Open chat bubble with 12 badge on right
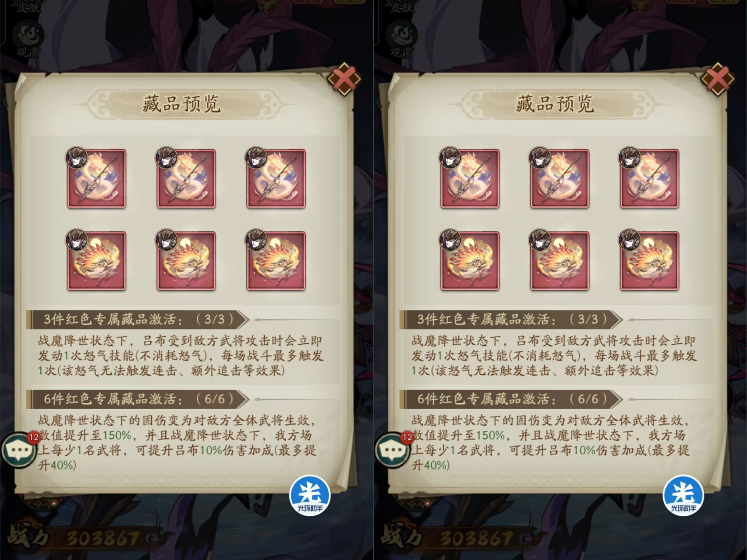 (393, 450)
